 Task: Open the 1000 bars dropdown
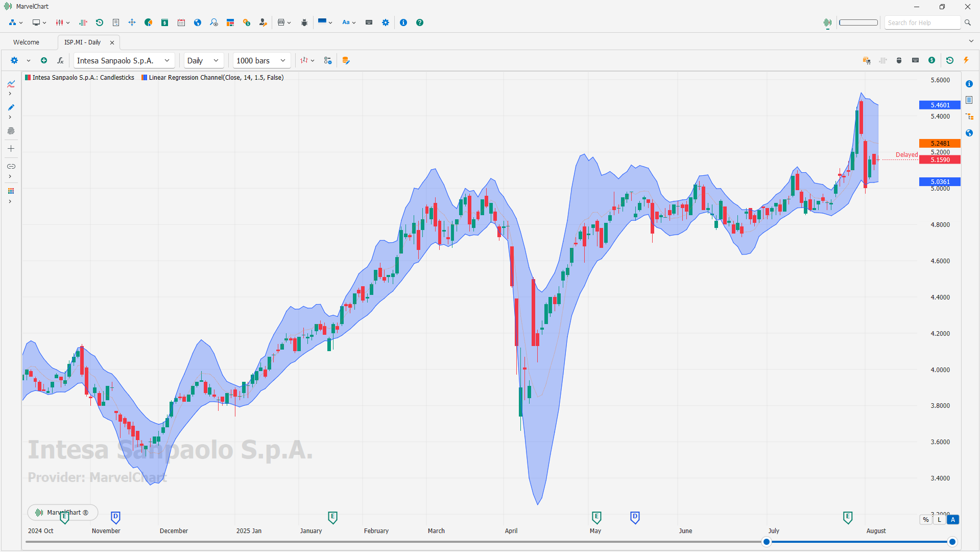(261, 60)
